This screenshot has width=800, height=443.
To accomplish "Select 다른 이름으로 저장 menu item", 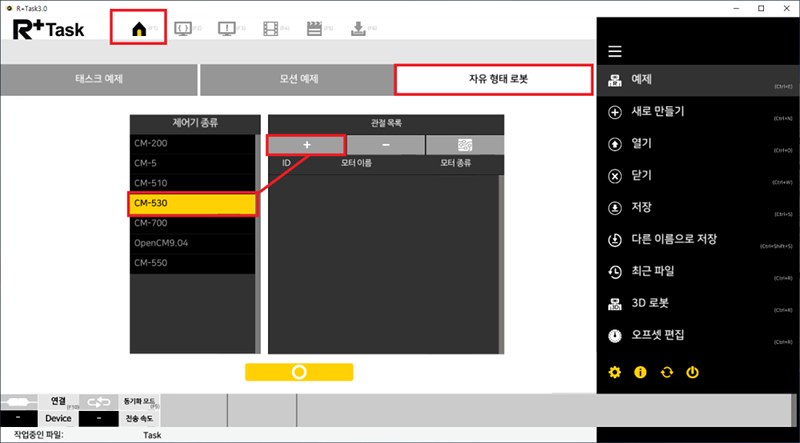I will click(x=674, y=240).
